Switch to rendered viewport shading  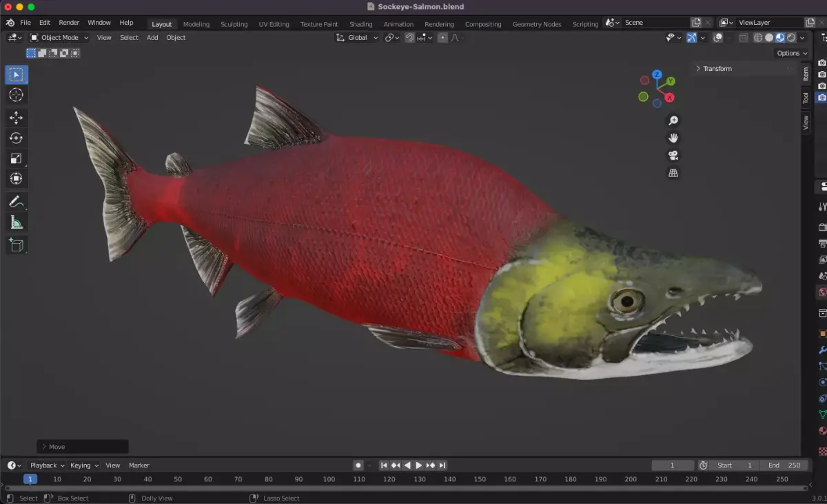791,38
